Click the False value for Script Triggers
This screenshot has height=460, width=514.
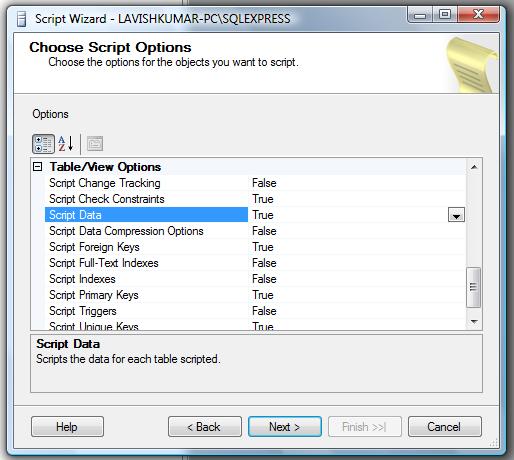click(x=264, y=311)
